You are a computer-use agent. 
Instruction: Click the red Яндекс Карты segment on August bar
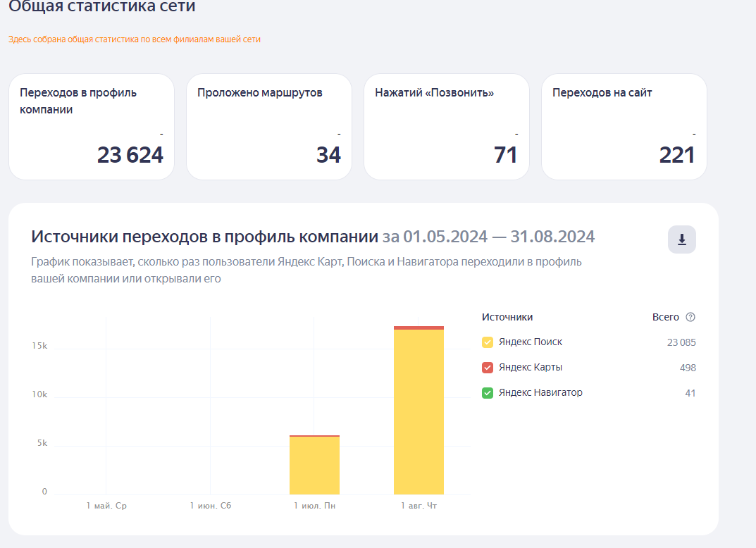(419, 328)
